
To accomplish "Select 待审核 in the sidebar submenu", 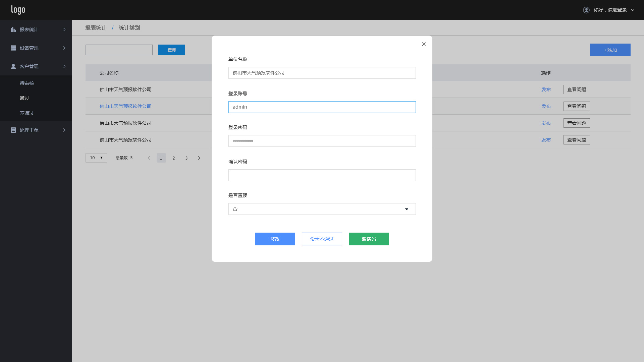I will (27, 83).
